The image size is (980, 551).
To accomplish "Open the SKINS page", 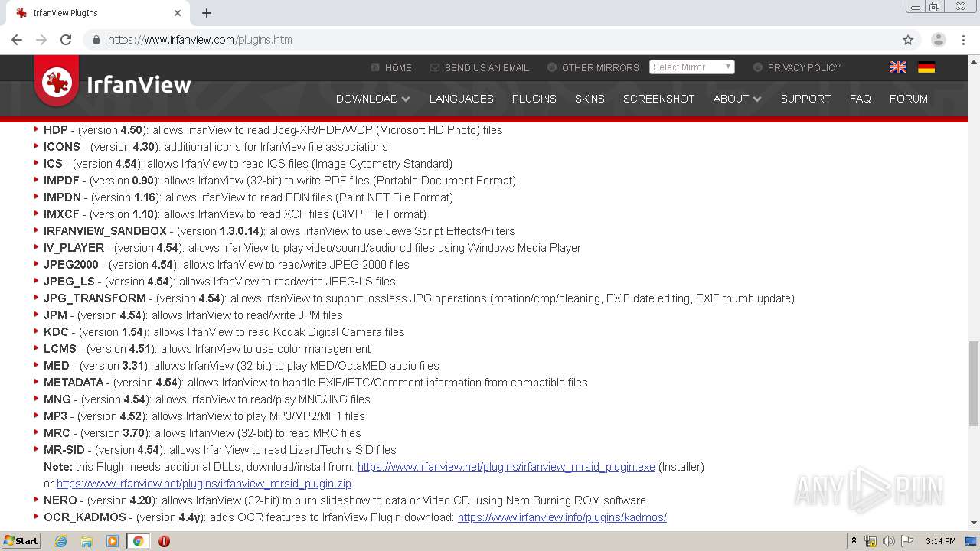I will [590, 99].
